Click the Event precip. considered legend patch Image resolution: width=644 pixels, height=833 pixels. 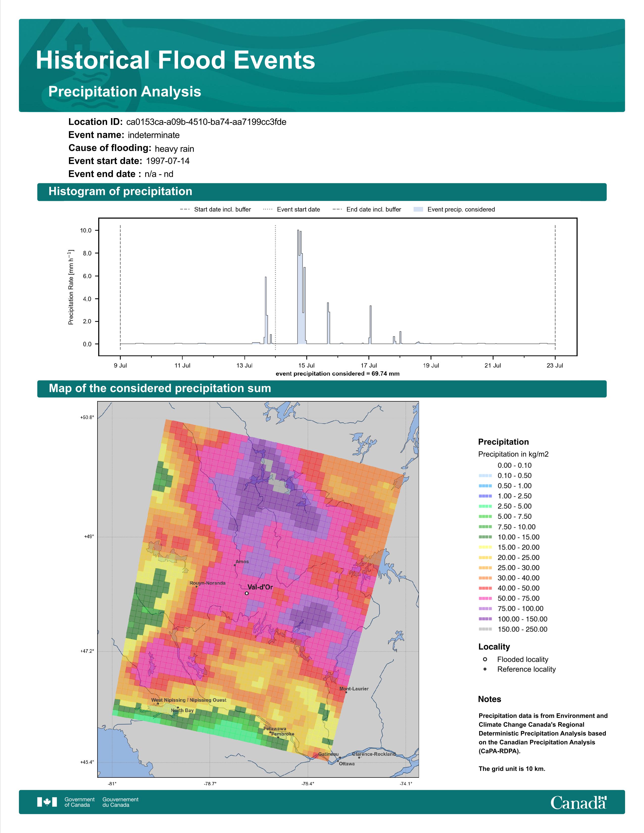pyautogui.click(x=418, y=210)
